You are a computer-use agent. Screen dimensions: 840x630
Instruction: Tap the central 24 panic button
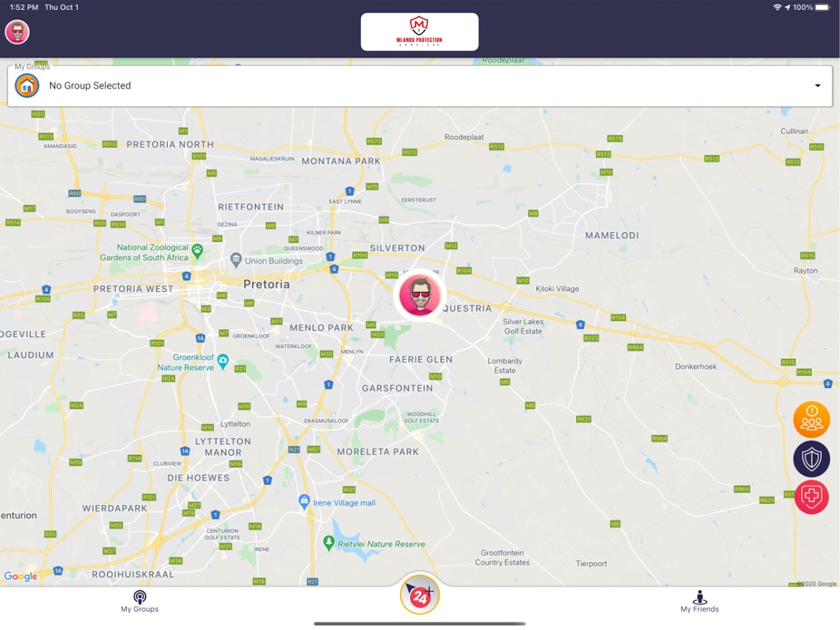(x=420, y=595)
